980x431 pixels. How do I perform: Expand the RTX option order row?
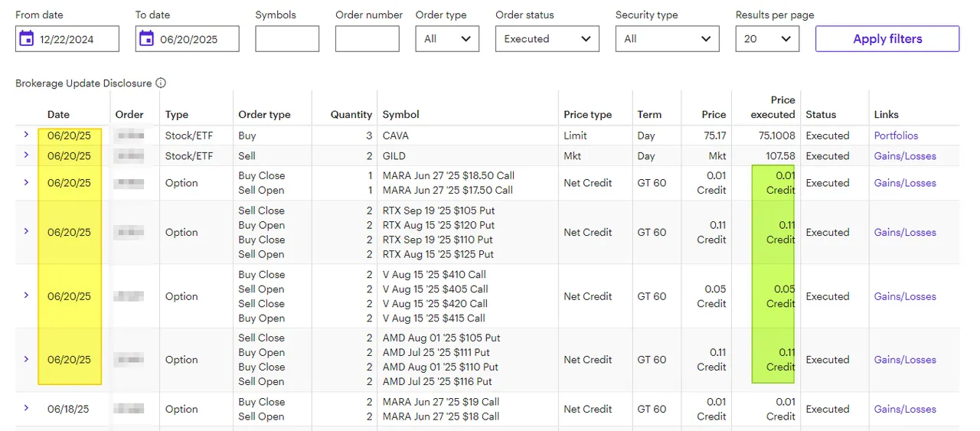pos(26,231)
